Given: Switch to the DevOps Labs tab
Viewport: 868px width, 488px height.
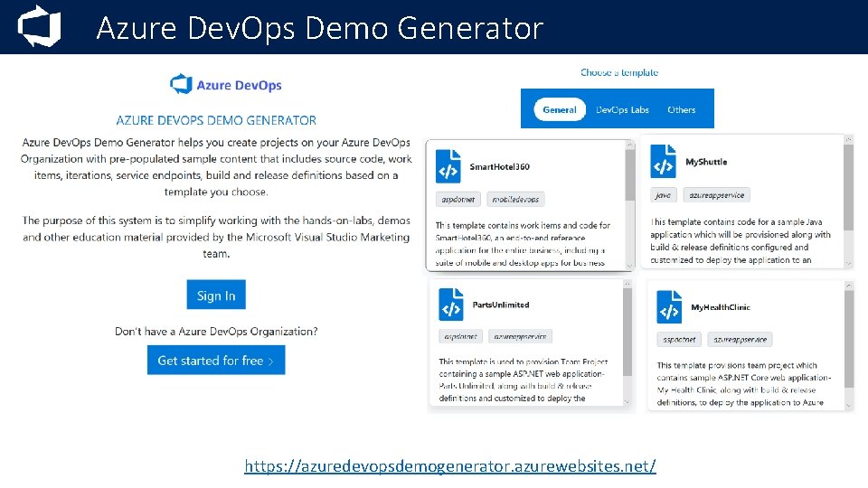Looking at the screenshot, I should point(622,109).
